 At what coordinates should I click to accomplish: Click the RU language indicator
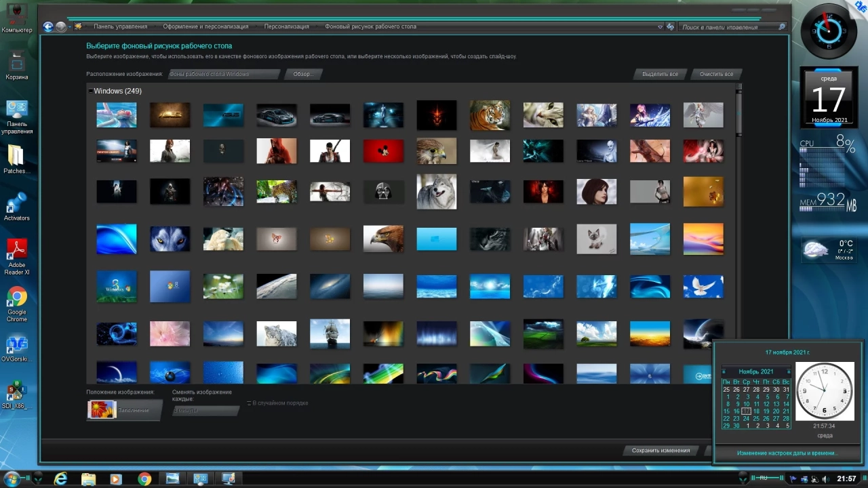tap(763, 478)
